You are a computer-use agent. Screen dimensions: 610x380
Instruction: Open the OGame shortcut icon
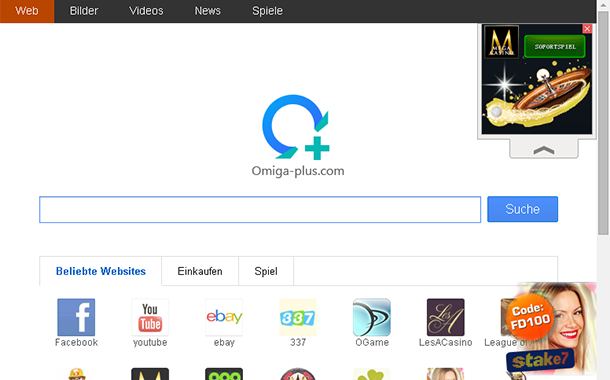click(x=372, y=317)
